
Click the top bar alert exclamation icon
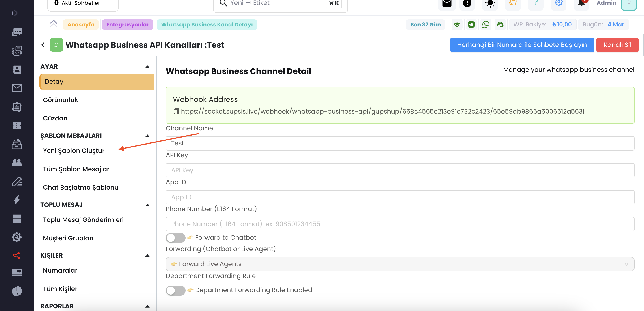coord(467,4)
